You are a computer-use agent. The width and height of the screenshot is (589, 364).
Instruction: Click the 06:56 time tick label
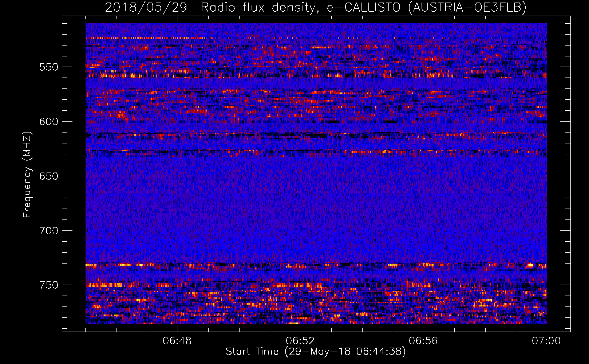(x=423, y=341)
